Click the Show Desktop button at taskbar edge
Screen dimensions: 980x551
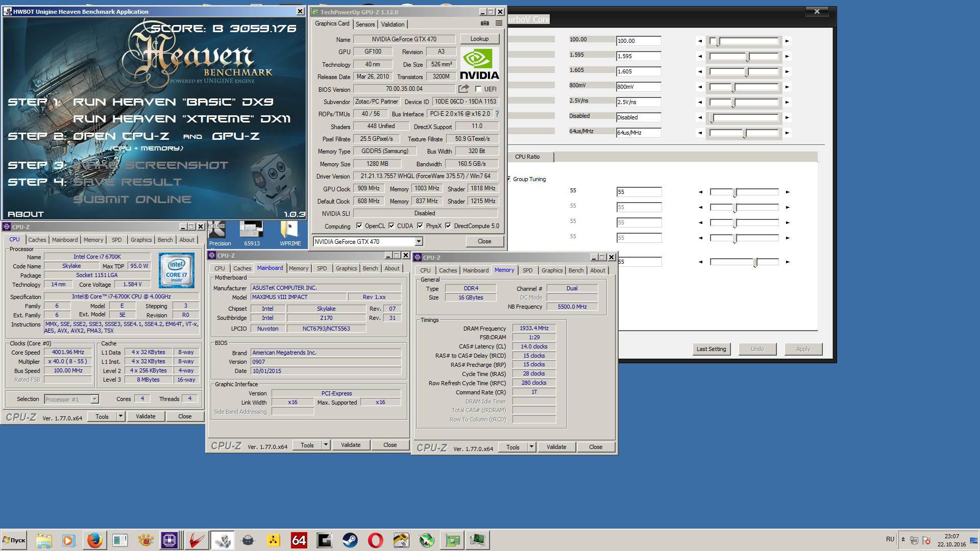tap(975, 540)
